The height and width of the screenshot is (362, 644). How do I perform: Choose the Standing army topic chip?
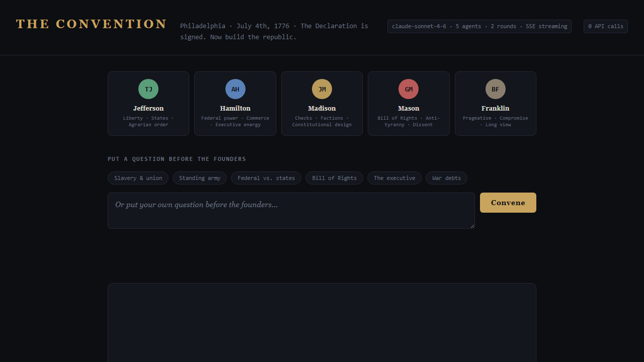click(x=200, y=178)
